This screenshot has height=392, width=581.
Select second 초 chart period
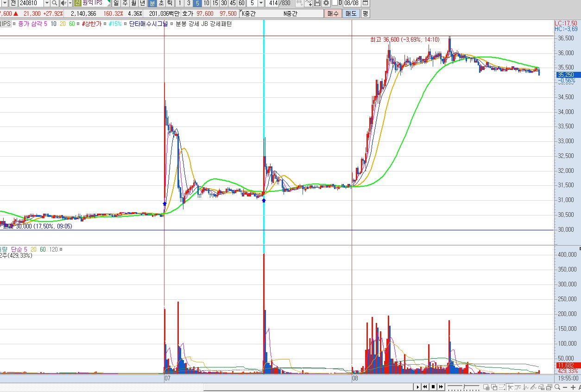pyautogui.click(x=161, y=3)
